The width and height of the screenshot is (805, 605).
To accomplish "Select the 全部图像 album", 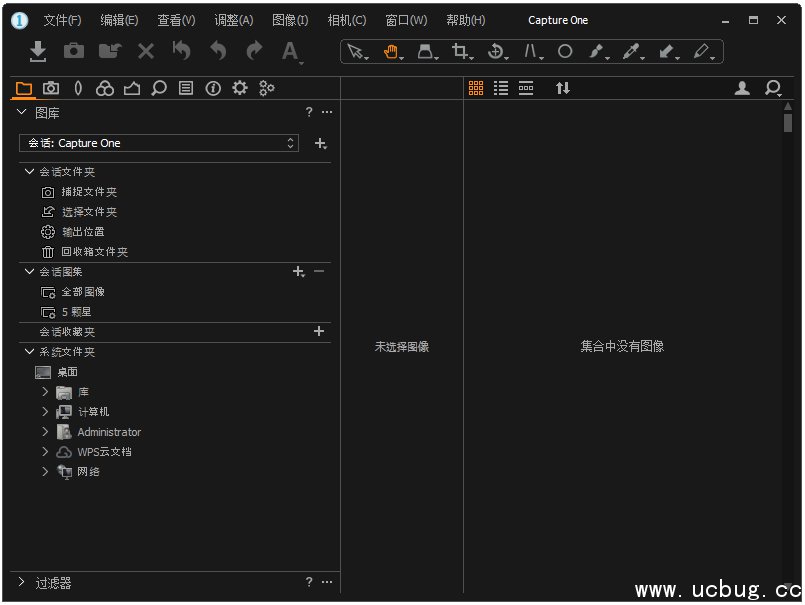I will [82, 292].
